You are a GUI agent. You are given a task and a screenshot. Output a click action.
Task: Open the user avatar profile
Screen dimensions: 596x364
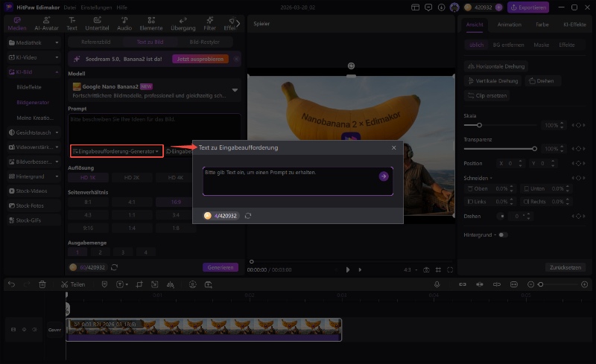click(x=454, y=7)
